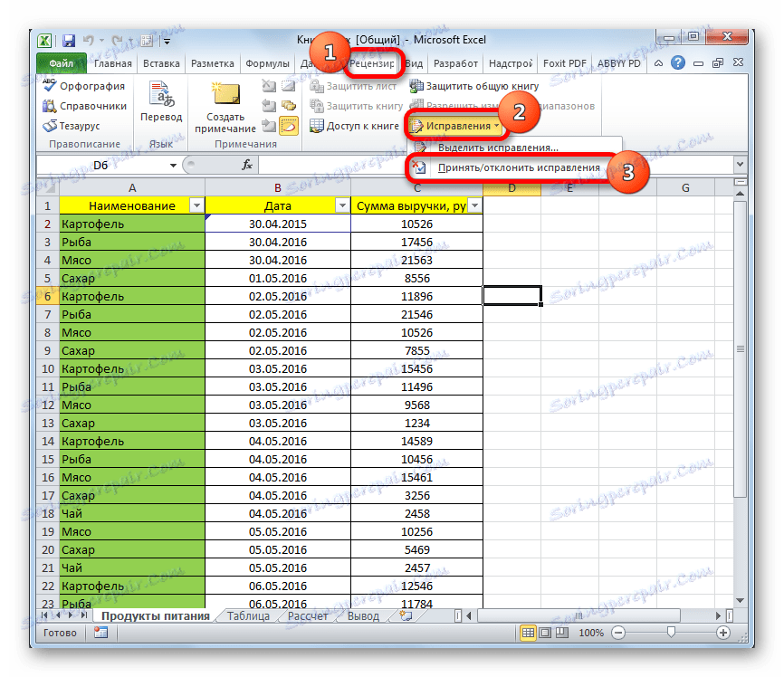Switch to the Вставка tab
Image resolution: width=784 pixels, height=677 pixels.
[161, 63]
